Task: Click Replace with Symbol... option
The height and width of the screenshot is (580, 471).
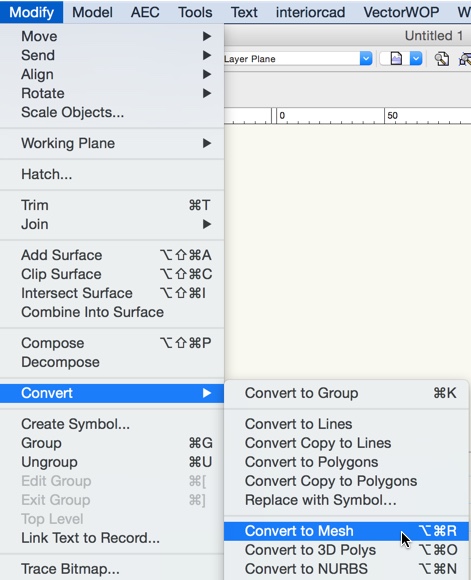Action: click(346, 500)
